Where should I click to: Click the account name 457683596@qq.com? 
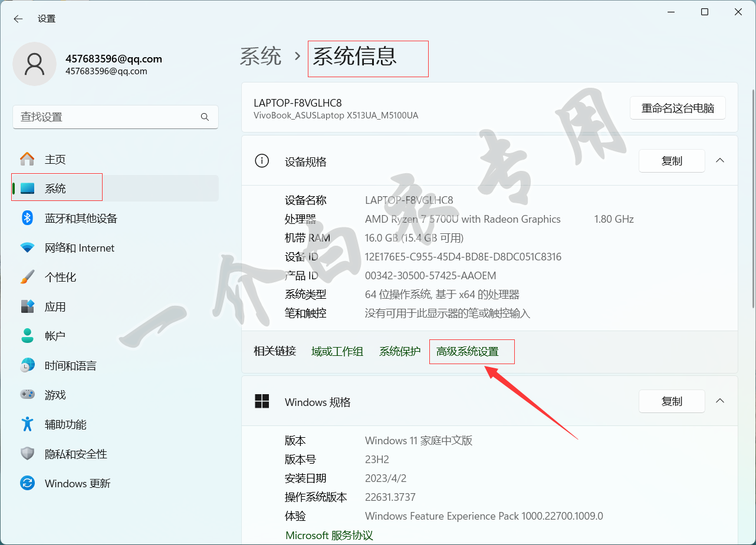(x=114, y=59)
